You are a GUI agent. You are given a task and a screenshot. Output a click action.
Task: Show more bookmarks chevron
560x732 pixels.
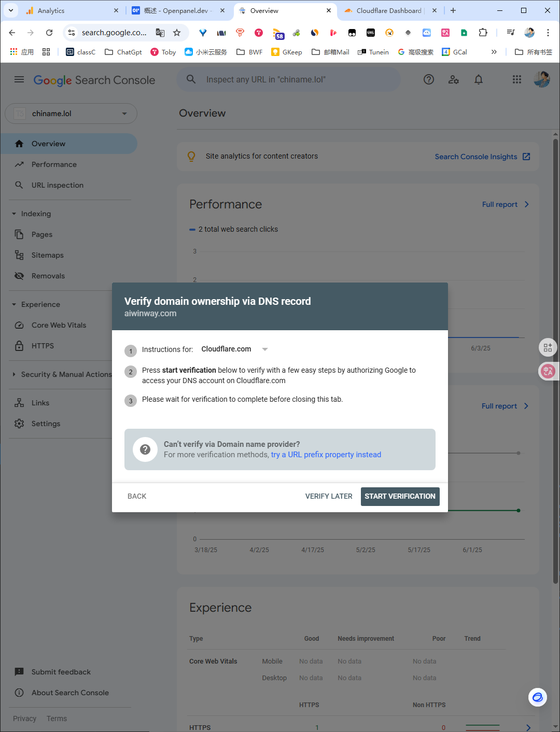(494, 52)
